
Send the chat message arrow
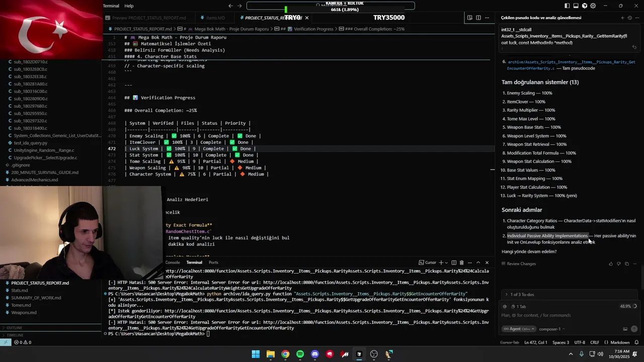click(634, 329)
